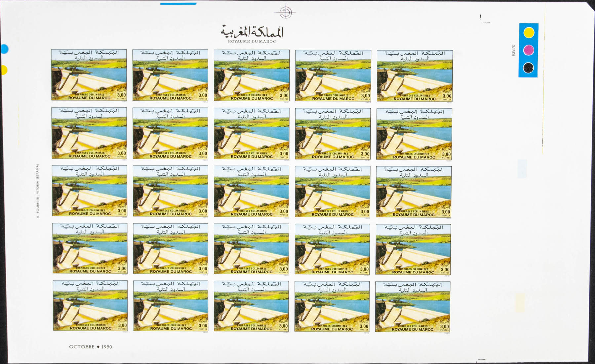Viewport: 595px width, 364px height.
Task: Click the pale blue rectangle in right margin
Action: point(522,168)
